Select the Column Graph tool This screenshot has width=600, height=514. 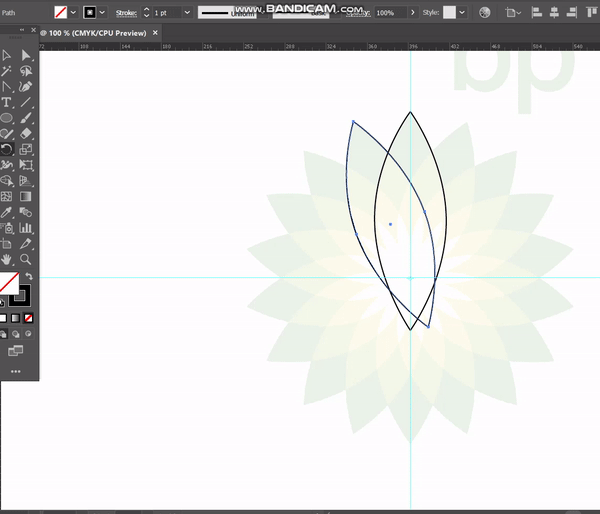[26, 228]
